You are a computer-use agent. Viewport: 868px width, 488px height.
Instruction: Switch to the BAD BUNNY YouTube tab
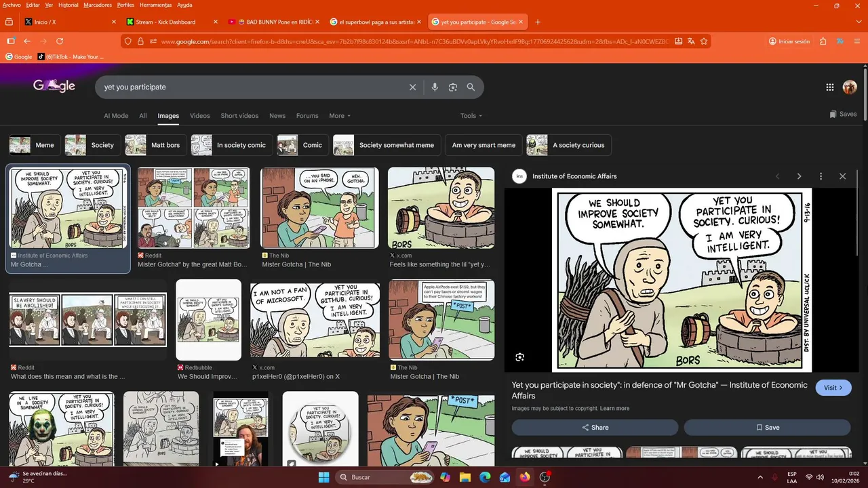[273, 22]
